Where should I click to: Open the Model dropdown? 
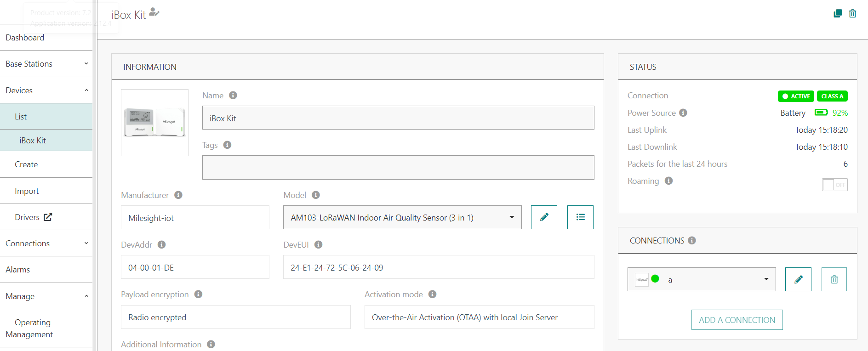click(x=402, y=217)
